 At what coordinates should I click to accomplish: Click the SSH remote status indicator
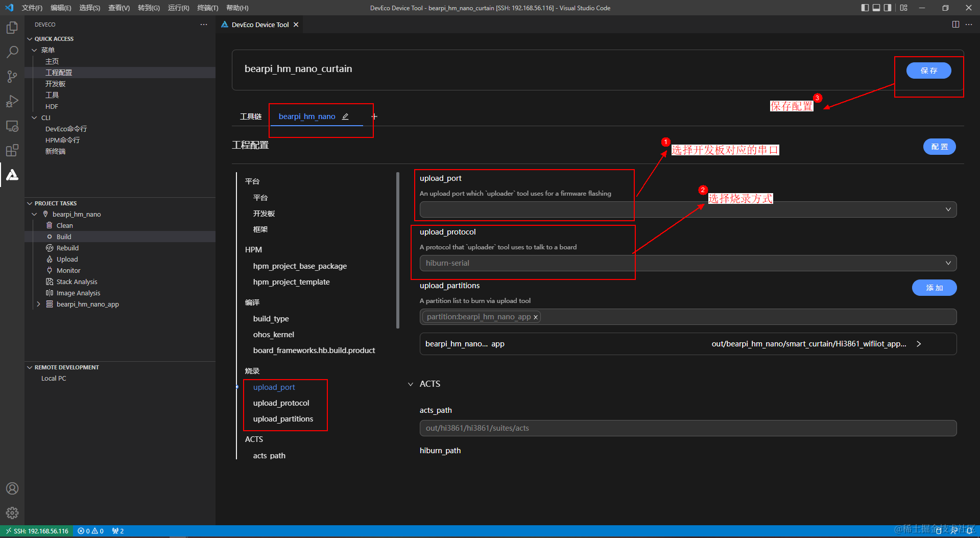click(37, 531)
